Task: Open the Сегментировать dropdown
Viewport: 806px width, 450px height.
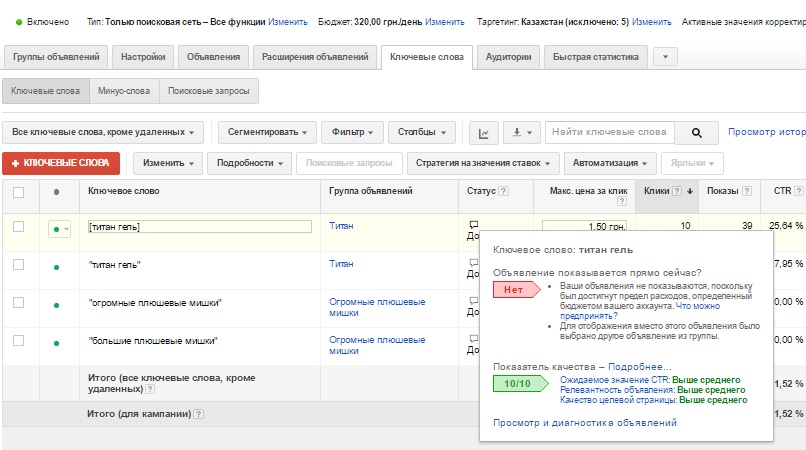Action: pos(267,132)
